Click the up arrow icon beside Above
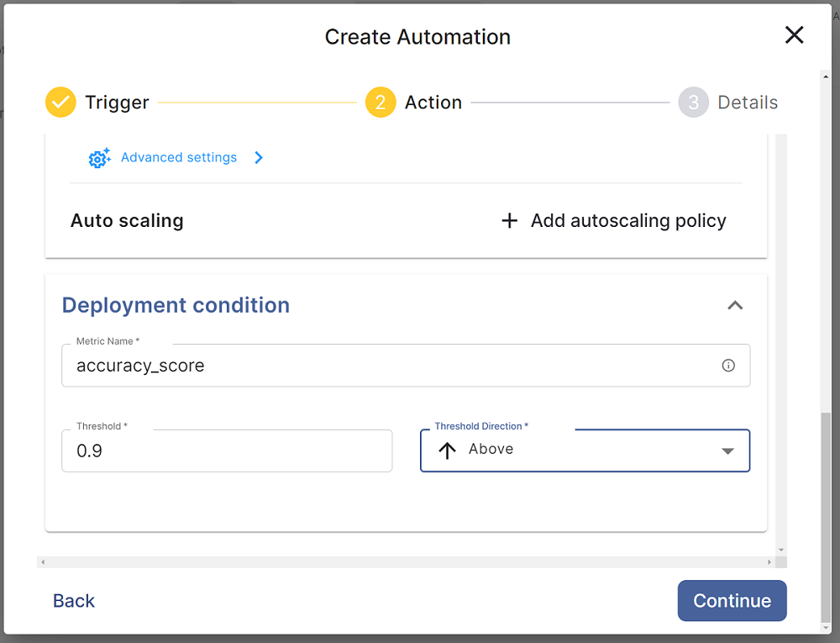The image size is (840, 643). tap(448, 451)
